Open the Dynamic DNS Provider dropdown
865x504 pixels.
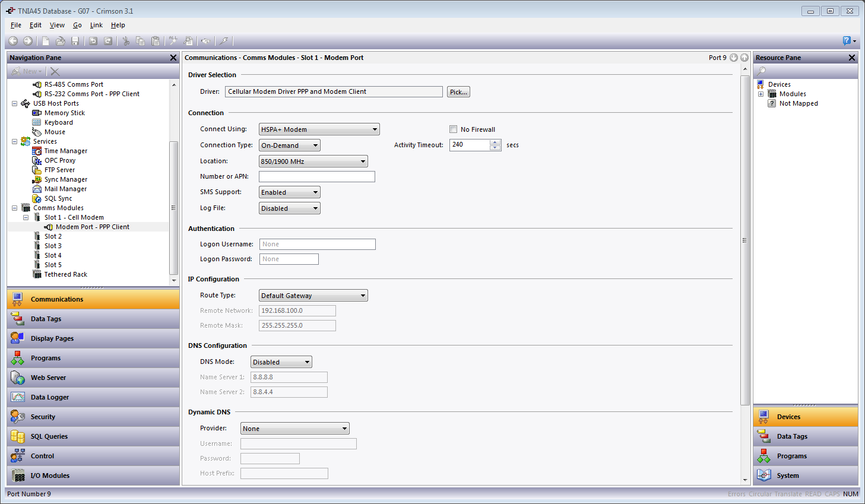click(x=295, y=429)
